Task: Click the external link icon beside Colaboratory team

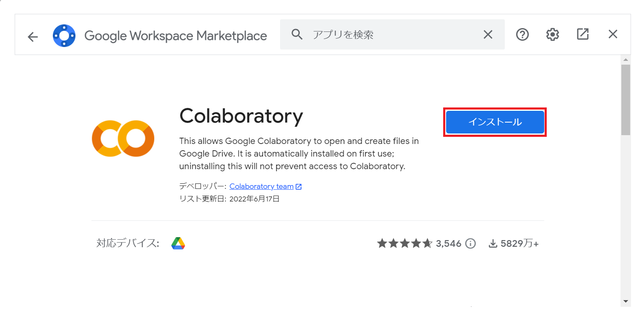Action: [299, 186]
